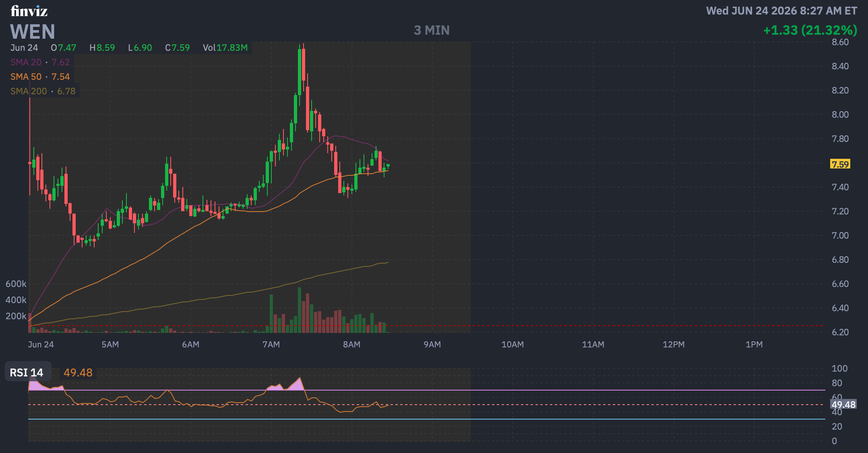Click the 7.00 price axis label
Screen dimensions: 868x453
[840, 236]
